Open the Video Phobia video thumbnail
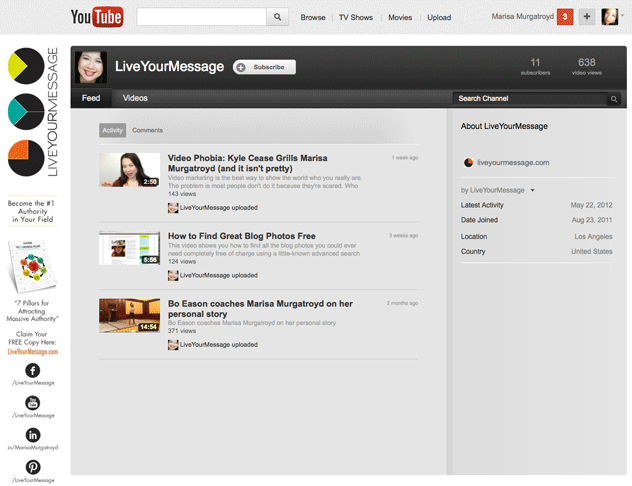Viewport: 632px width, 486px height. pos(129,170)
